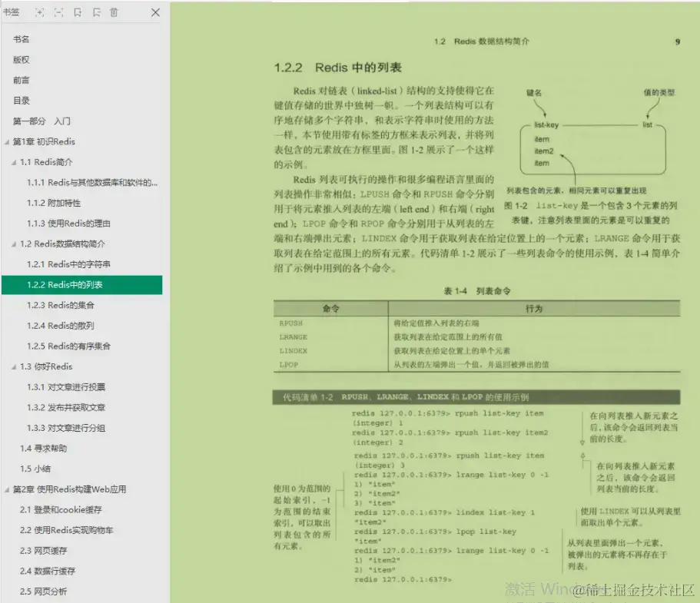700x603 pixels.
Task: Click the RPUSH table cell
Action: pyautogui.click(x=291, y=323)
